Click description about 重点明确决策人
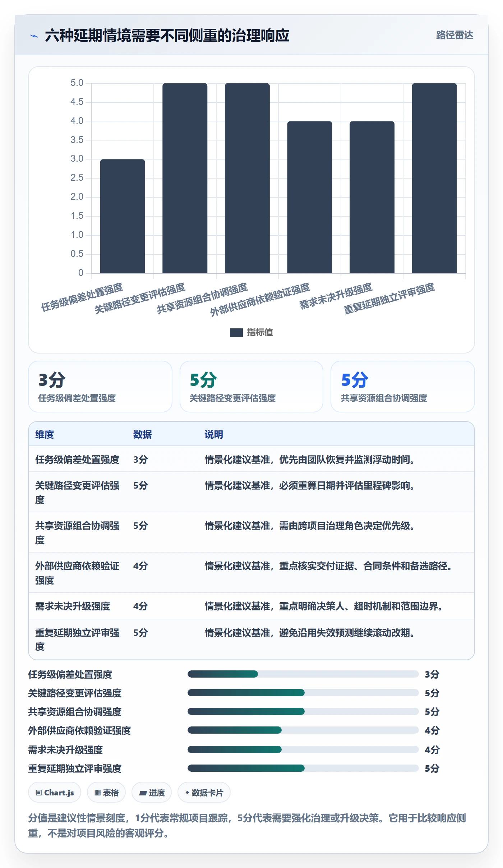The width and height of the screenshot is (503, 868). pos(324,606)
